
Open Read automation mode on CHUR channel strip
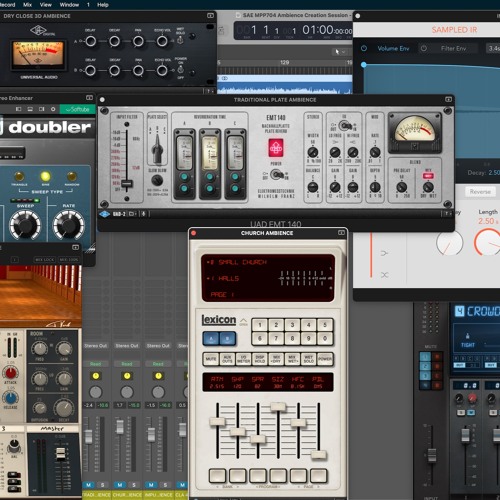coord(127,364)
